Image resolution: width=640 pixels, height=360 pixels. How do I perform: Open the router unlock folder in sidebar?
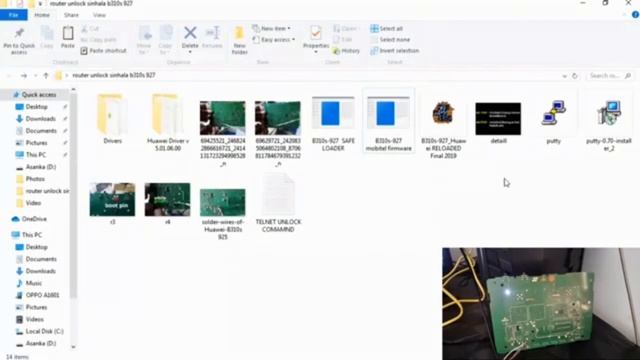(42, 191)
